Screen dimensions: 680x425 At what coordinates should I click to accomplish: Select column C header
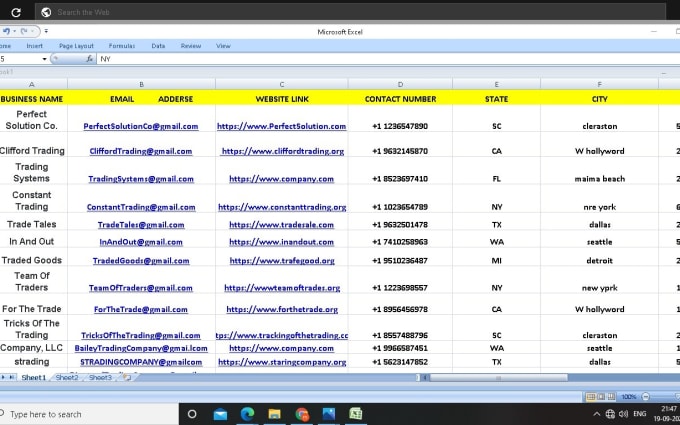coord(281,84)
